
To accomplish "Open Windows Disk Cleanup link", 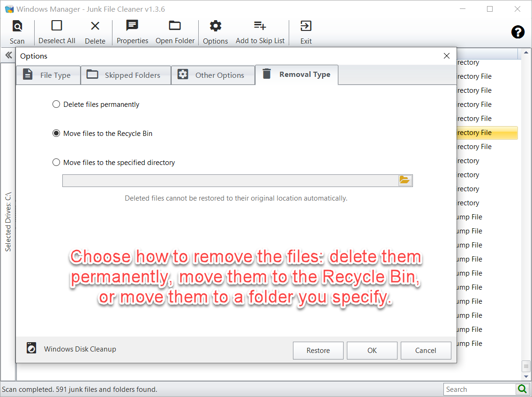I will pos(80,349).
